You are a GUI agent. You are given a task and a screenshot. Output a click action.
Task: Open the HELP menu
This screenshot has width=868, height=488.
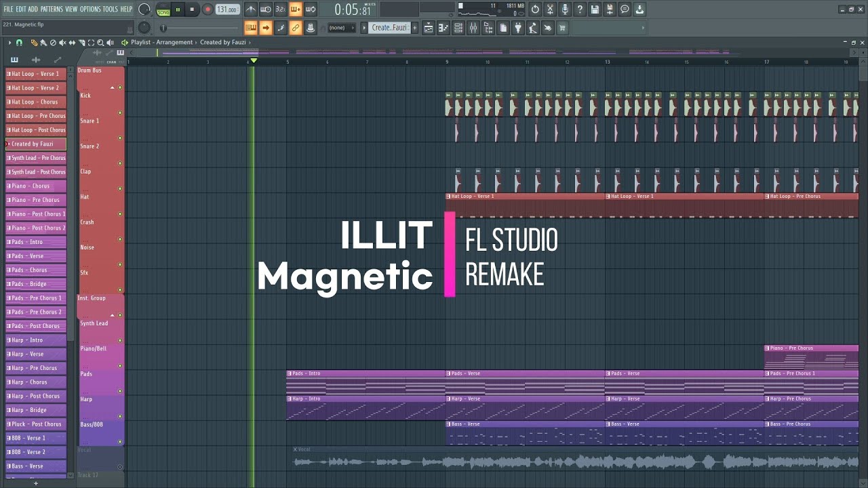(126, 9)
